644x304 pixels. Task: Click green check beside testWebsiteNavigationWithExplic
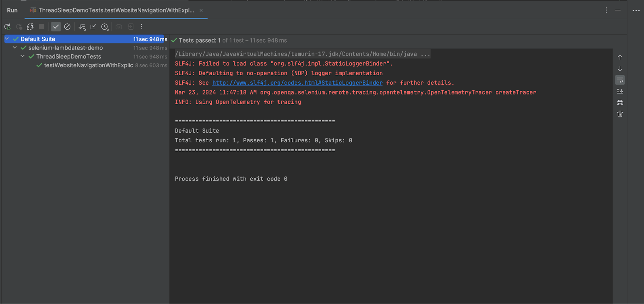click(39, 65)
